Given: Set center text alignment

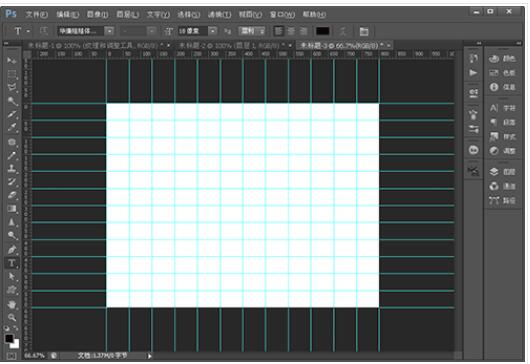Looking at the screenshot, I should pos(291,31).
